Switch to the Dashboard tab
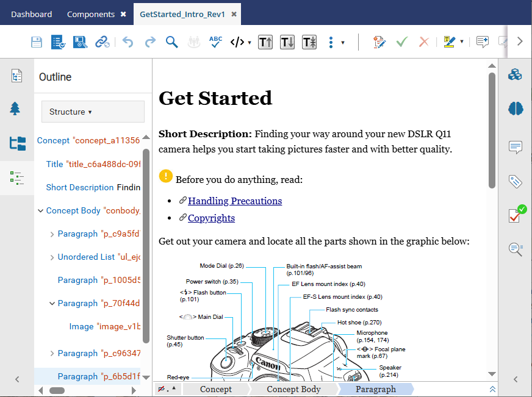 tap(32, 14)
